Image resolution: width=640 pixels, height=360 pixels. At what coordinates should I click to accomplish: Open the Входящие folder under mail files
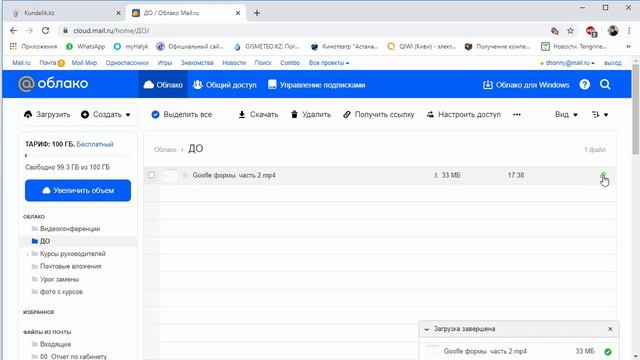click(x=56, y=344)
